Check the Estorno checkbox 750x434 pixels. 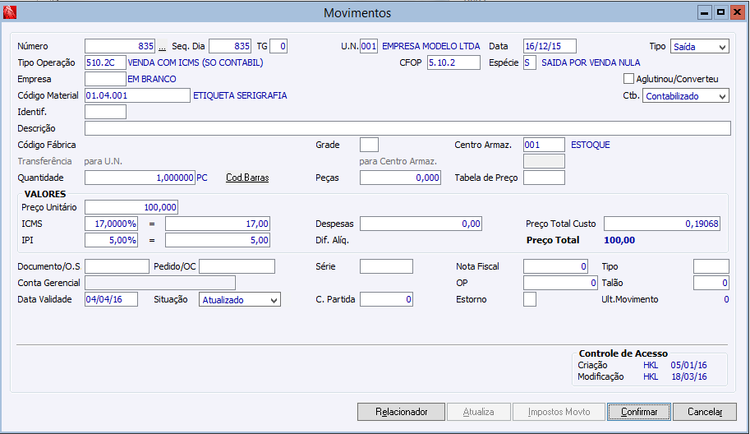pyautogui.click(x=529, y=299)
